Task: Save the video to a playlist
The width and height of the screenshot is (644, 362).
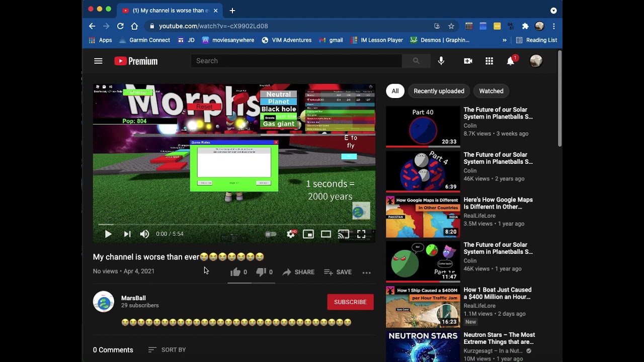Action: tap(338, 272)
